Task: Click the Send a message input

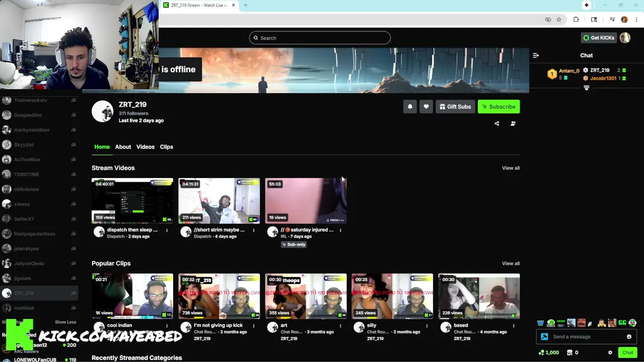Action: point(586,337)
